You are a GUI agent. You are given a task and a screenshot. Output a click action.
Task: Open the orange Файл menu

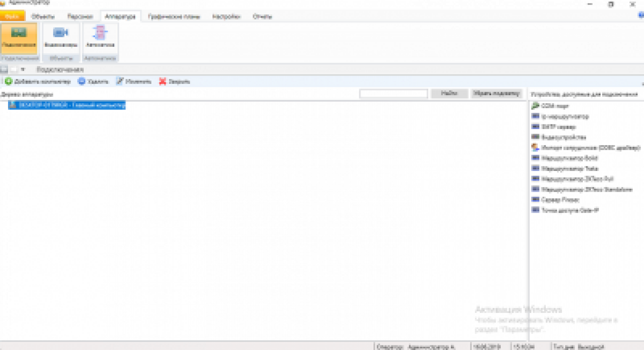pyautogui.click(x=12, y=16)
